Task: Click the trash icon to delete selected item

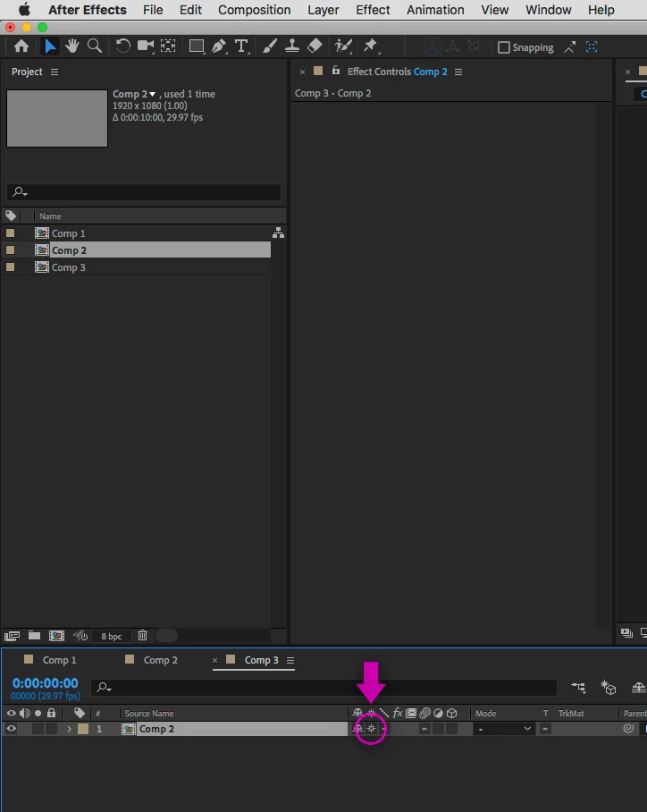Action: [143, 636]
